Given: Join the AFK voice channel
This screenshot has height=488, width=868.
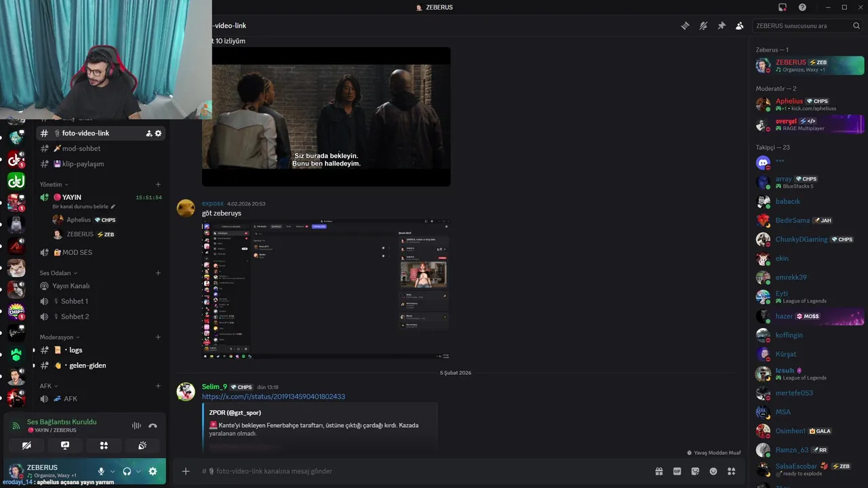Looking at the screenshot, I should [100, 399].
